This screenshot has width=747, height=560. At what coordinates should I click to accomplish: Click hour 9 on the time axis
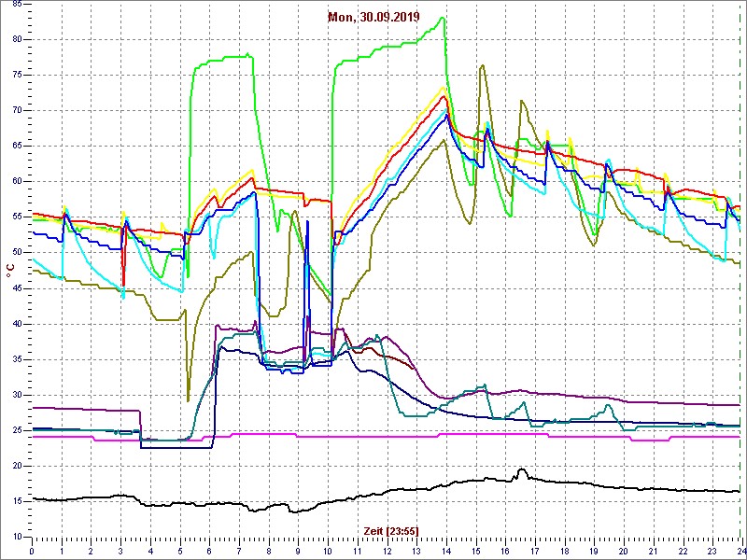click(x=298, y=552)
